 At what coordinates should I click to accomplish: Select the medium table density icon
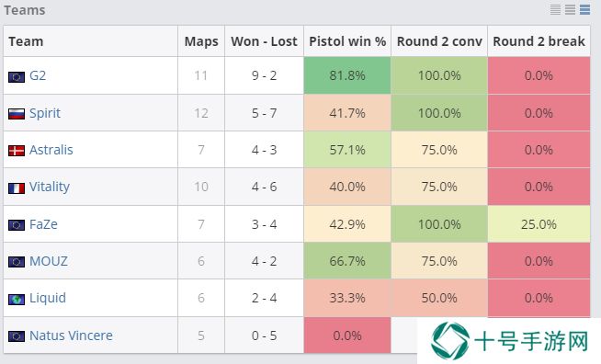570,9
